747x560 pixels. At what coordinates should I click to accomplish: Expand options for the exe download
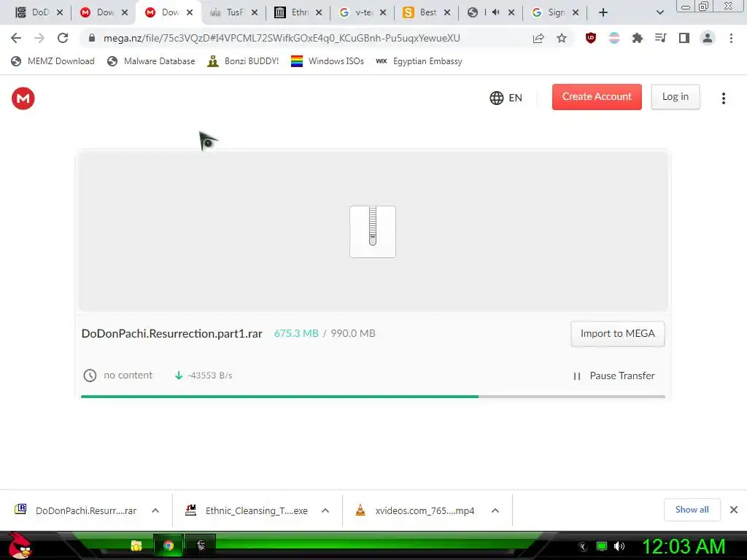click(x=325, y=510)
